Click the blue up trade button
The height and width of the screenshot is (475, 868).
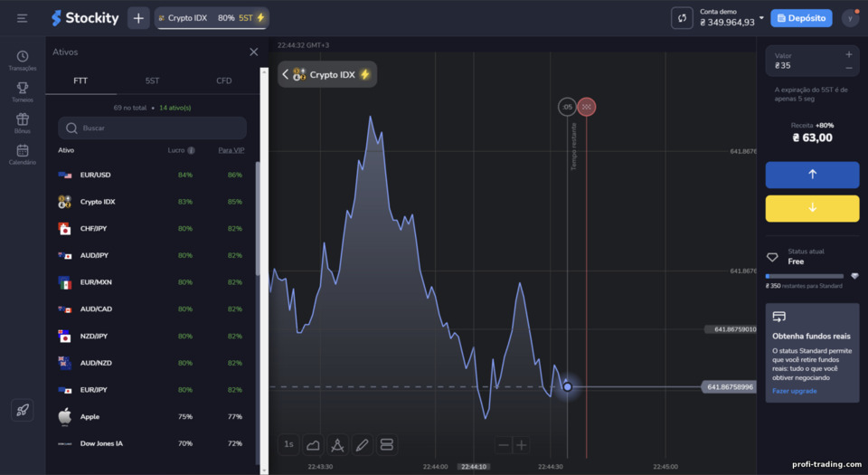(812, 175)
